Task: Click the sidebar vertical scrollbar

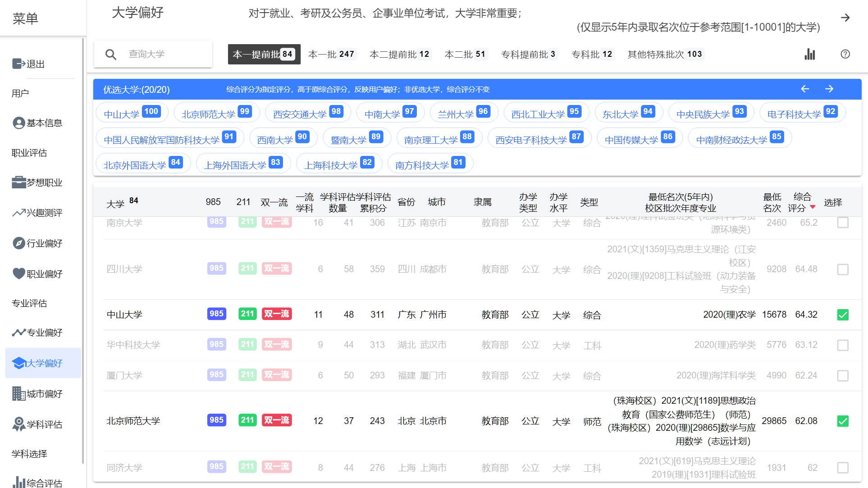Action: [x=83, y=251]
